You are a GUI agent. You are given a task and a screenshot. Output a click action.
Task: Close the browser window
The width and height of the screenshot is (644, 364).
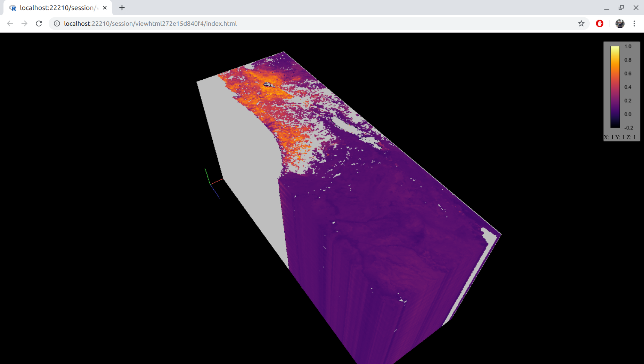(x=636, y=8)
